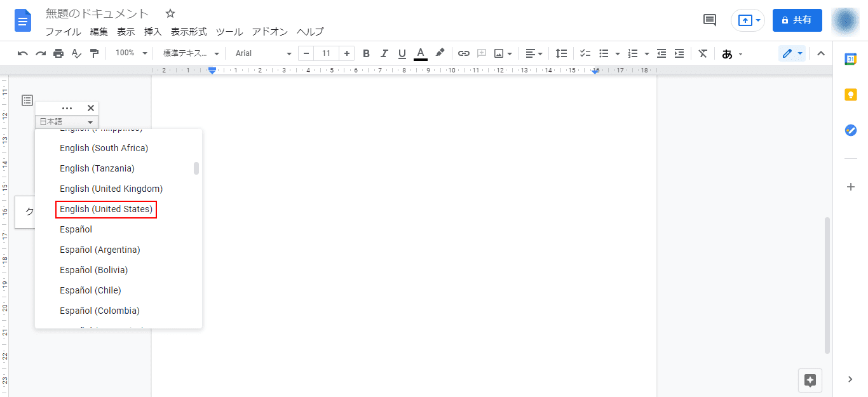Close the language tool panel
The height and width of the screenshot is (397, 868).
click(x=91, y=108)
